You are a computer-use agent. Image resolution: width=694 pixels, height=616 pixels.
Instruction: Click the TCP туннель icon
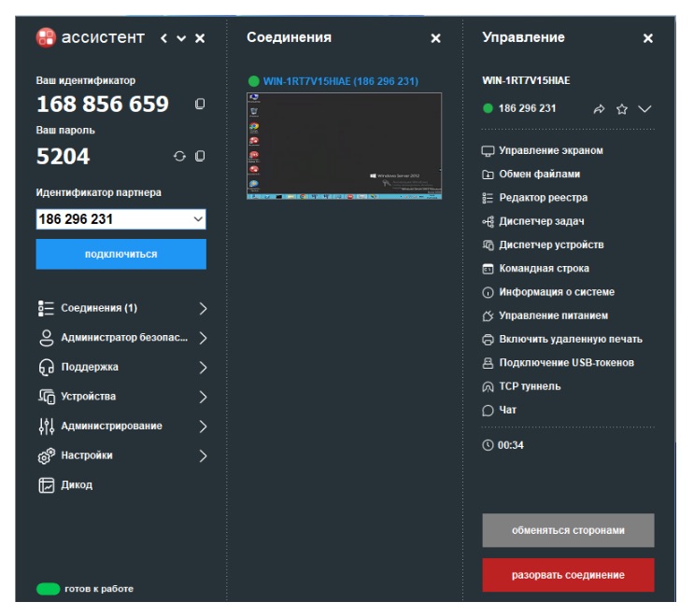tap(488, 387)
